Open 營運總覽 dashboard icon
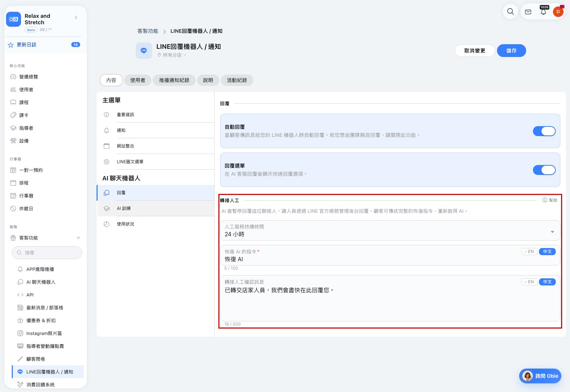570x392 pixels. click(x=13, y=77)
